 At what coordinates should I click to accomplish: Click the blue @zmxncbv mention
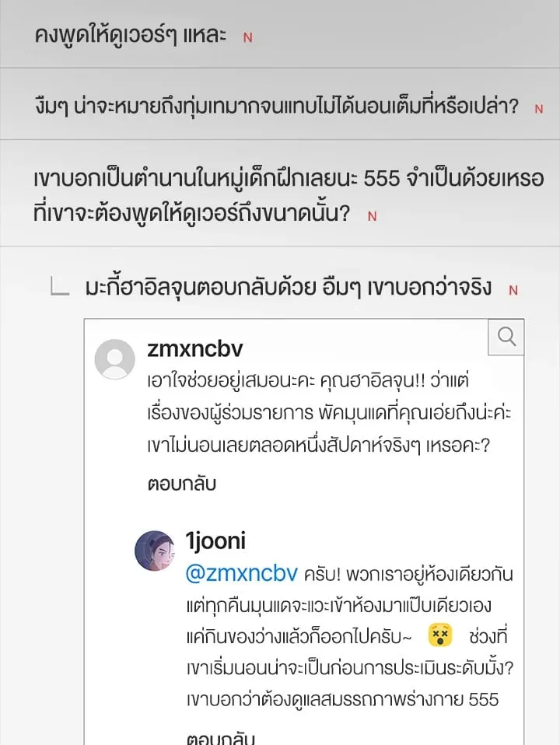pyautogui.click(x=241, y=573)
